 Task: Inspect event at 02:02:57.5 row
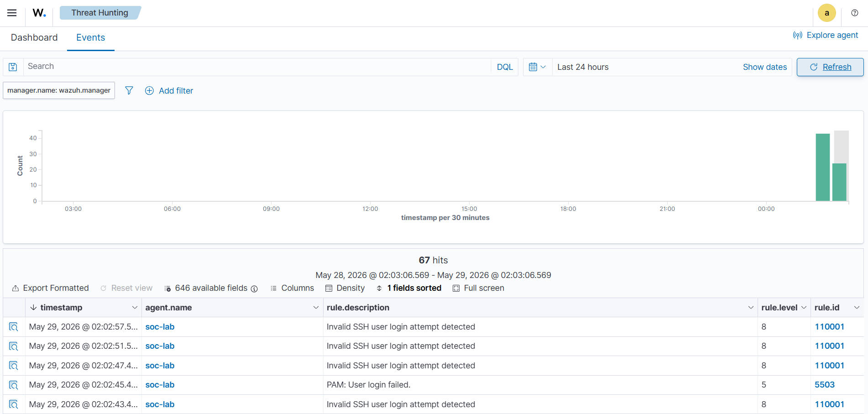14,327
